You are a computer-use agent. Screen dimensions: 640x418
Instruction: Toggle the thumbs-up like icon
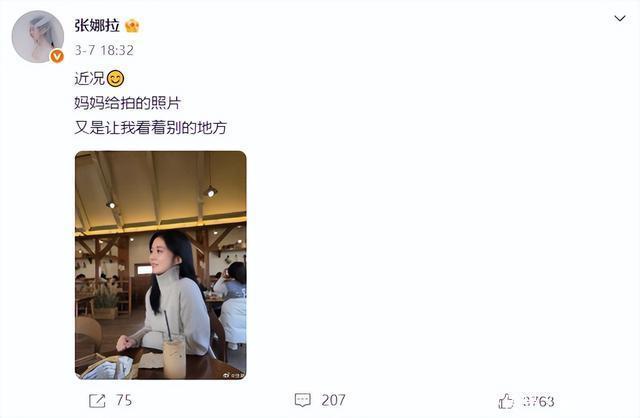point(506,401)
